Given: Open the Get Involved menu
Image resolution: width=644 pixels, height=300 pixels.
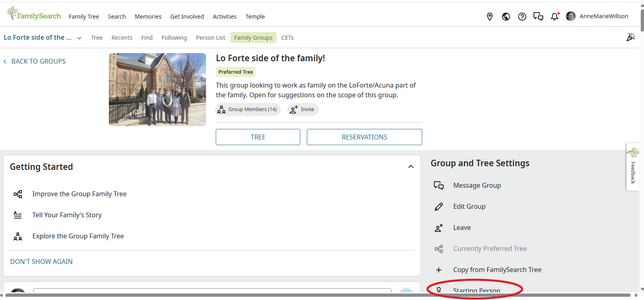Looking at the screenshot, I should pyautogui.click(x=187, y=17).
